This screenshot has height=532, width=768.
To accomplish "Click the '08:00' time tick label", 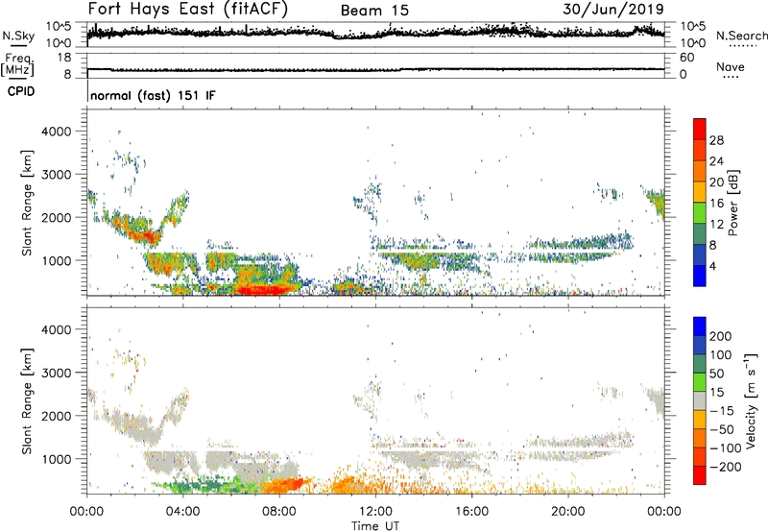I will click(279, 512).
